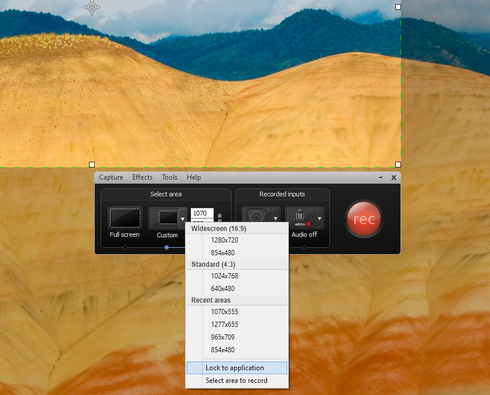Open the webcam options dropdown arrow
The image size is (490, 395).
[x=276, y=218]
